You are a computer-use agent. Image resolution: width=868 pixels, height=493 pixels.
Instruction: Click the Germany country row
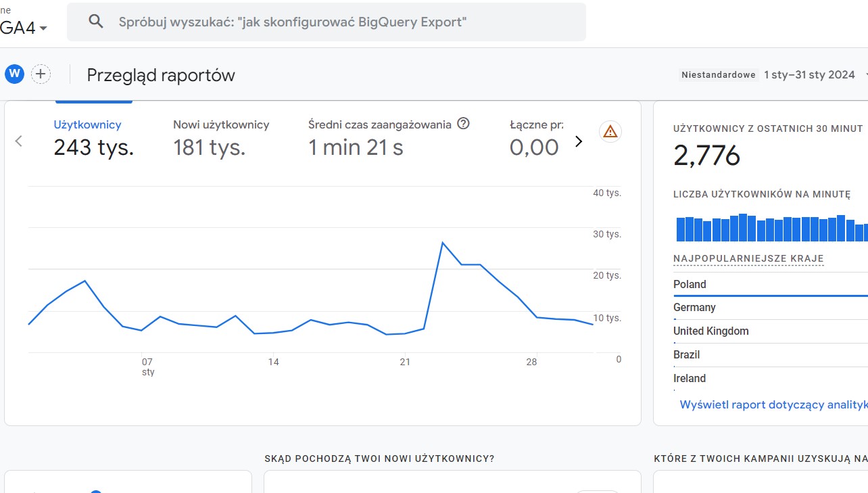(x=694, y=308)
